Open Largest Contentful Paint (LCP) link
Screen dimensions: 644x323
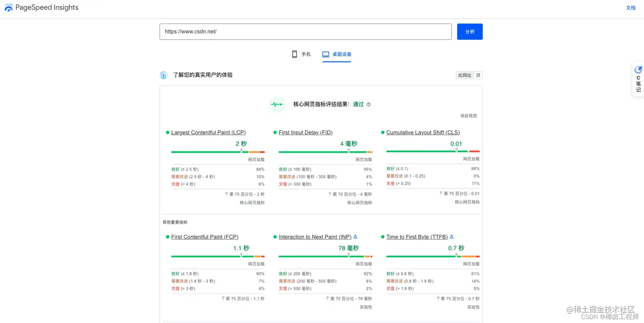(x=208, y=133)
